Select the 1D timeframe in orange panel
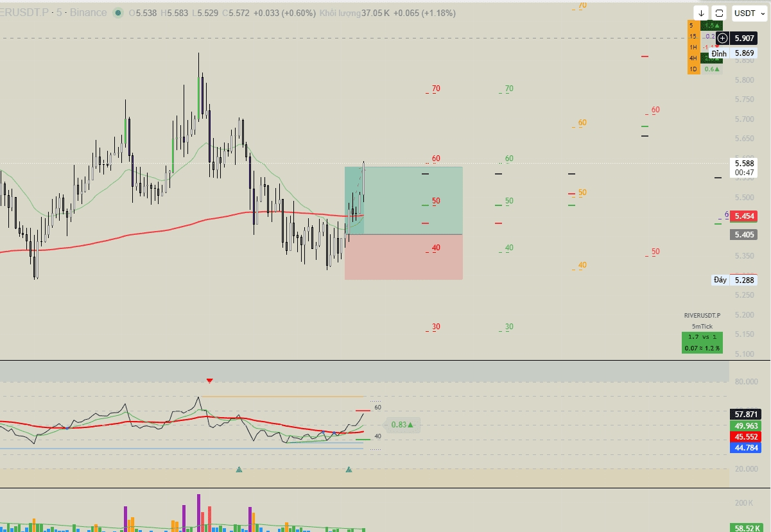 point(693,69)
